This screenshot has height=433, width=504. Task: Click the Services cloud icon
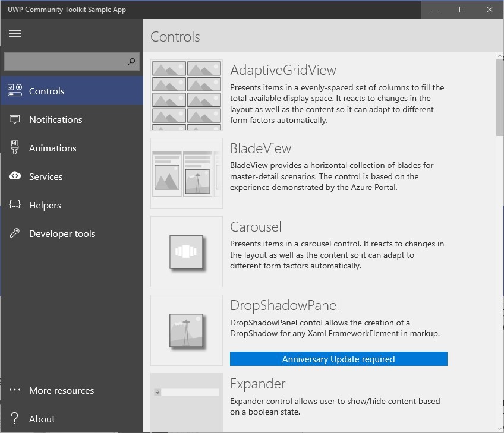click(15, 175)
